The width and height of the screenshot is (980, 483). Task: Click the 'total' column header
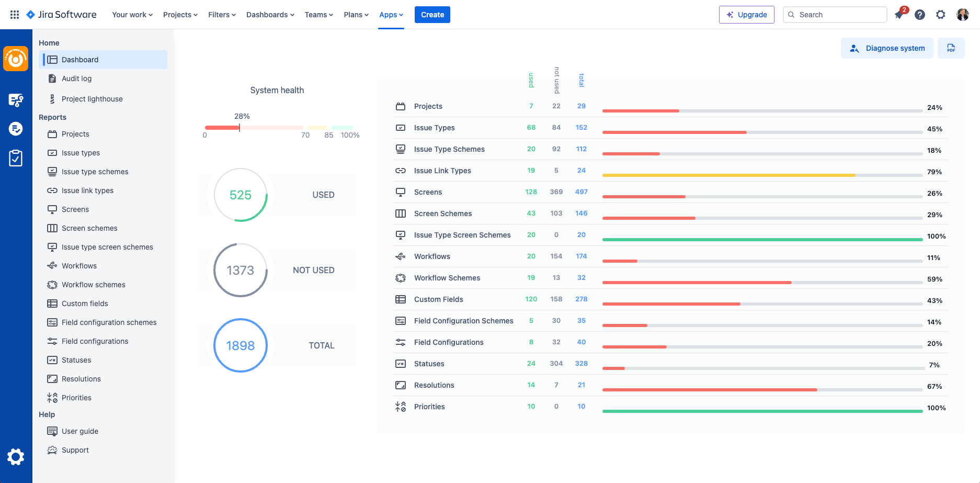(582, 80)
